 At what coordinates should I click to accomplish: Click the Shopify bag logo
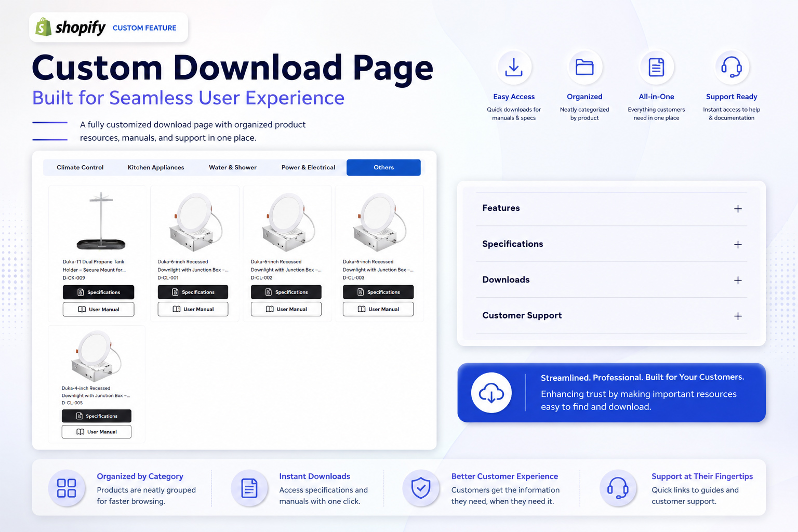[43, 27]
